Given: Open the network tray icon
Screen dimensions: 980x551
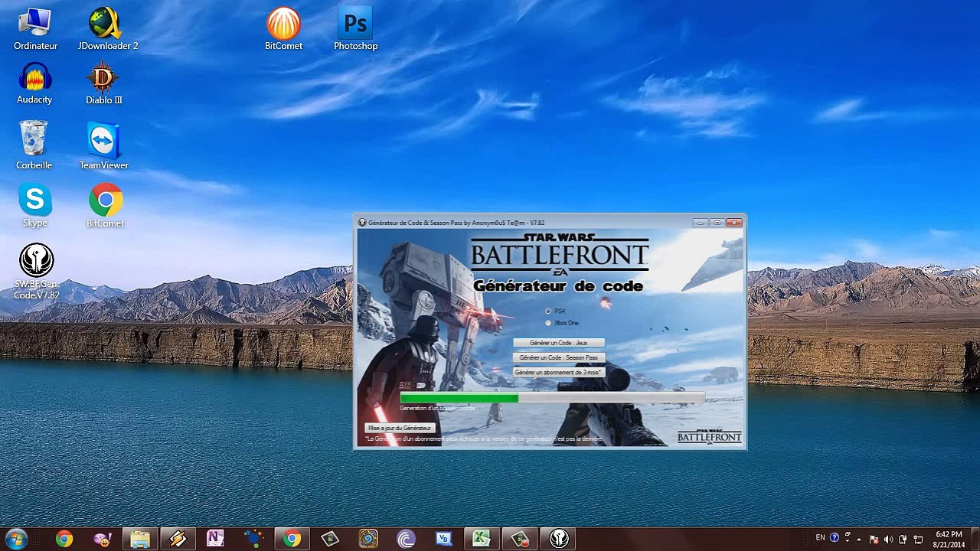Looking at the screenshot, I should click(919, 539).
